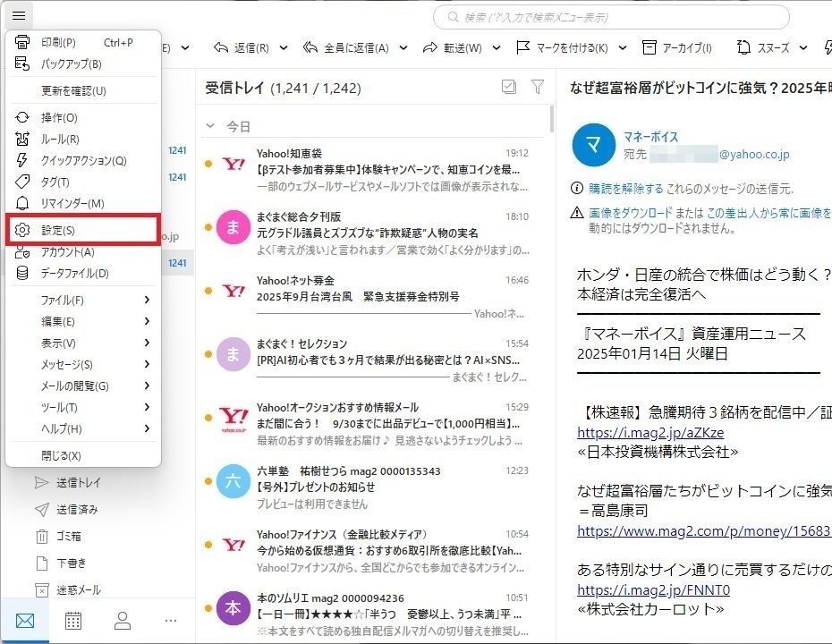Open the i.mag2.jp/aZKze link
832x644 pixels.
coord(650,433)
